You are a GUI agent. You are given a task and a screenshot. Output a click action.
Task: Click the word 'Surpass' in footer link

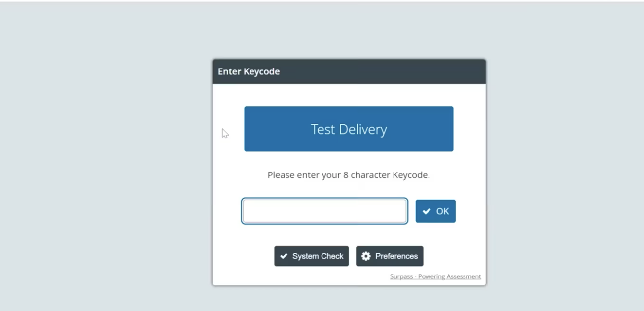[x=401, y=276]
